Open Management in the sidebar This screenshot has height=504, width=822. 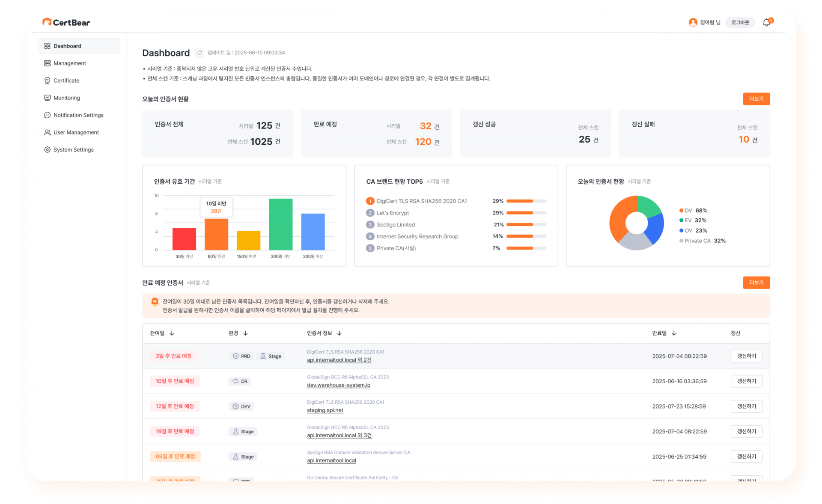pyautogui.click(x=69, y=63)
